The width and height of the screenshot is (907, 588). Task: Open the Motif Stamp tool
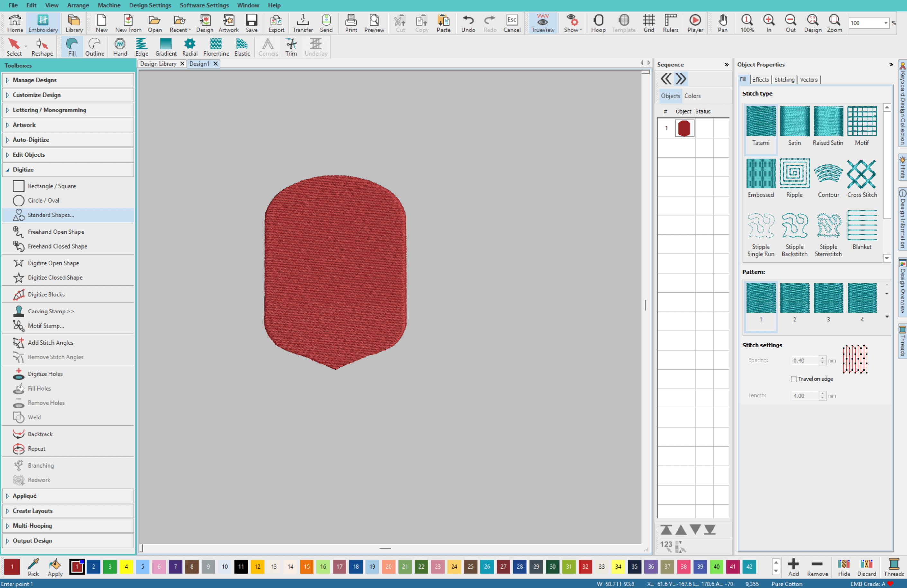point(46,326)
